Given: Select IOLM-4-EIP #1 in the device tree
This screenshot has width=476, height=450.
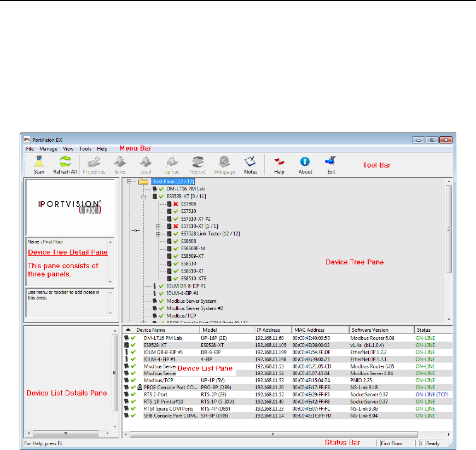Looking at the screenshot, I should tap(182, 293).
